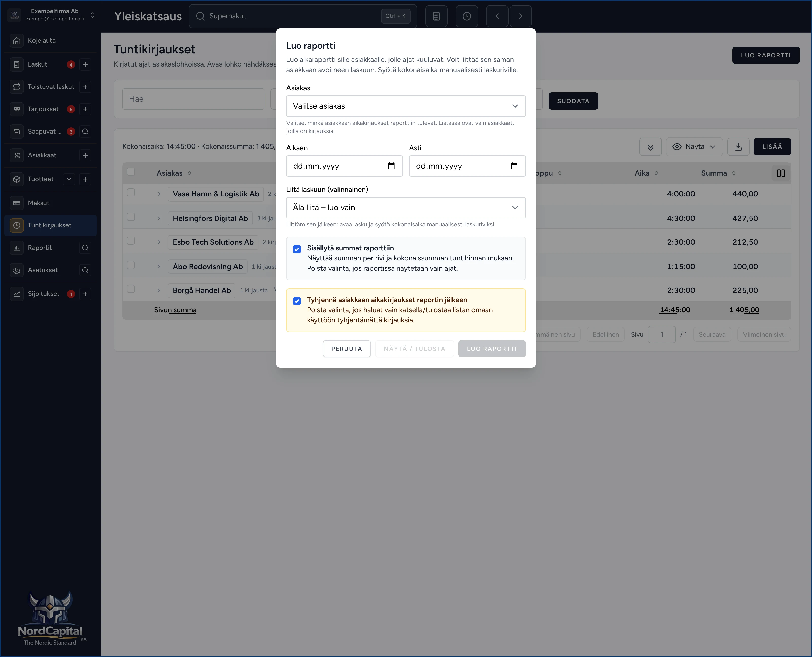Tick the Vasa Hamn & Logistik row checkbox
Viewport: 812px width, 657px height.
pyautogui.click(x=131, y=193)
